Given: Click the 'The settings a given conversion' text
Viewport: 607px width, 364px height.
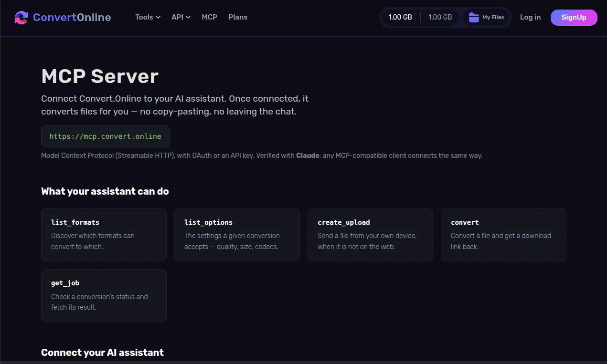Looking at the screenshot, I should [232, 236].
